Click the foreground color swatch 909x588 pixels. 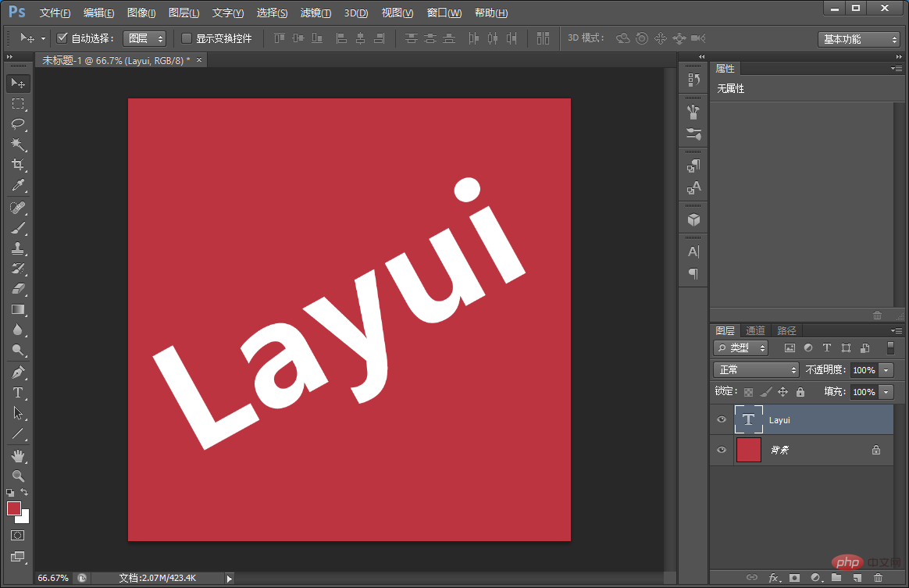(x=14, y=508)
